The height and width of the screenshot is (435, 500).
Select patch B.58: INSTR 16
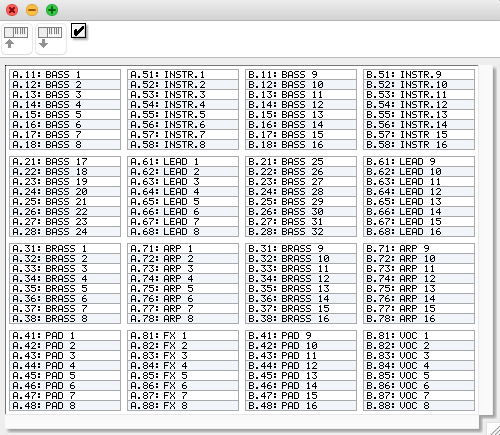pyautogui.click(x=419, y=145)
